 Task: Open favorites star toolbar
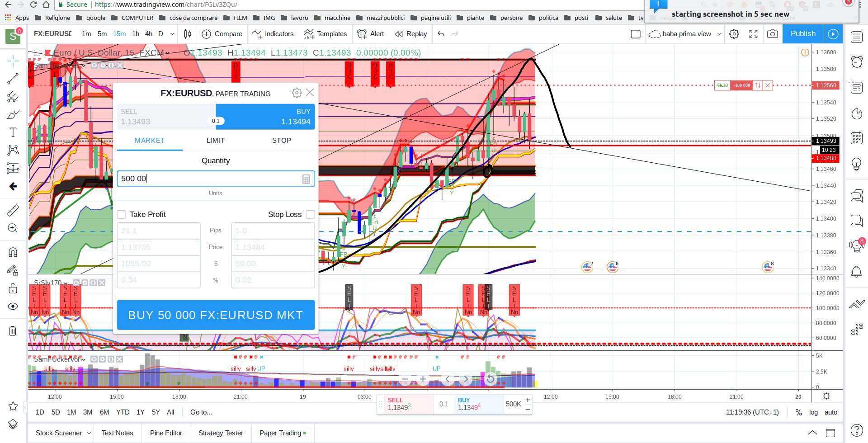click(13, 406)
